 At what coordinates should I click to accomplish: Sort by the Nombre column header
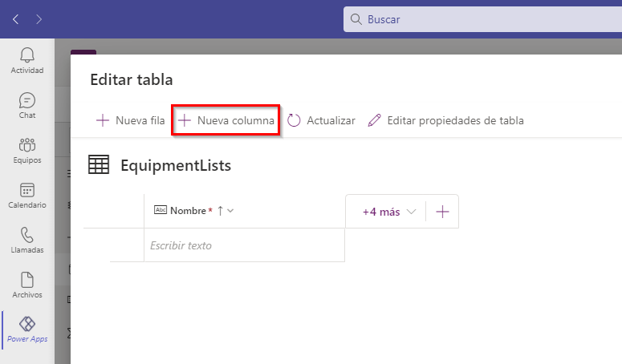point(188,211)
